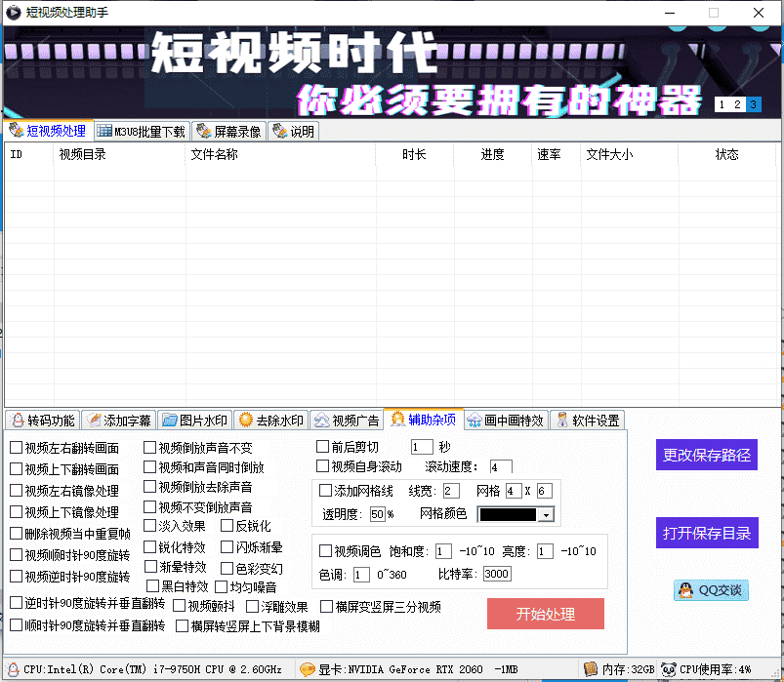Click the 转码功能 penguin icon
This screenshot has width=784, height=682.
(x=18, y=421)
